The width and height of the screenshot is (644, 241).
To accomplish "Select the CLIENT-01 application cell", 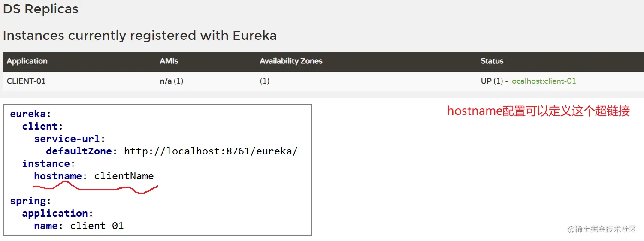I will (x=26, y=81).
